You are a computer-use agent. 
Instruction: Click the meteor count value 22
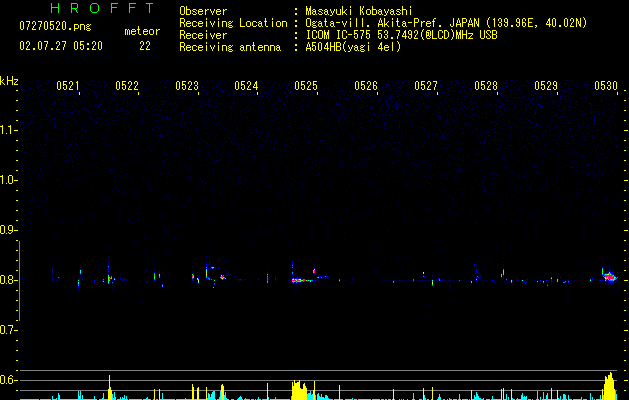click(145, 46)
